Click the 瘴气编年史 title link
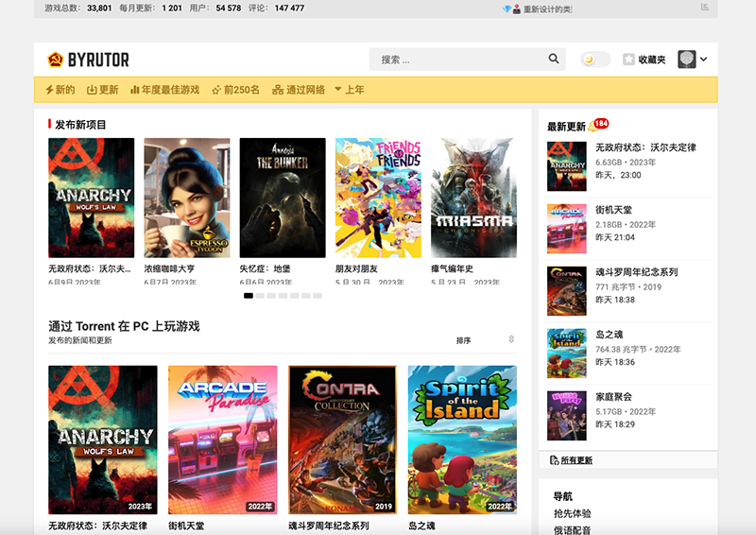The width and height of the screenshot is (756, 535). [x=453, y=268]
